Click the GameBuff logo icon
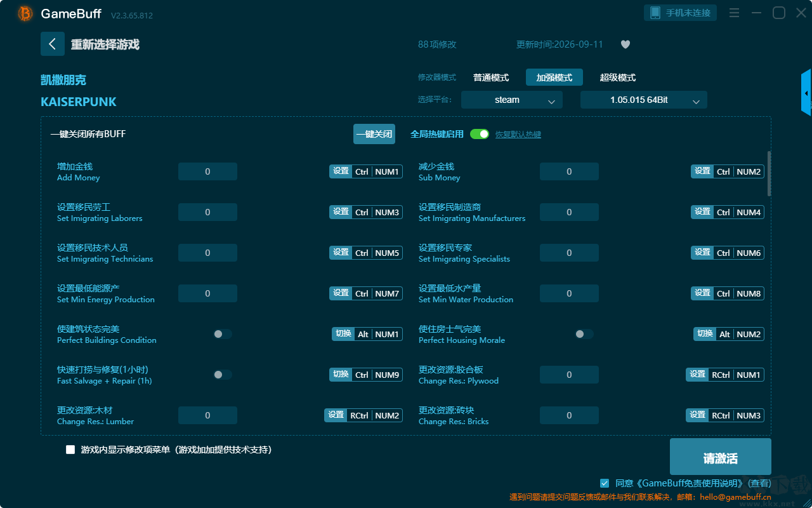 pyautogui.click(x=25, y=13)
